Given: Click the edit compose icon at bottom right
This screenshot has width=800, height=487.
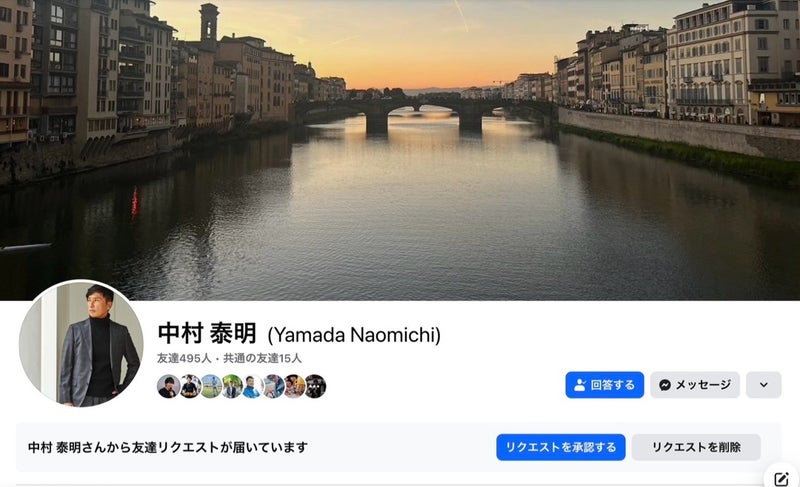Looking at the screenshot, I should click(781, 478).
